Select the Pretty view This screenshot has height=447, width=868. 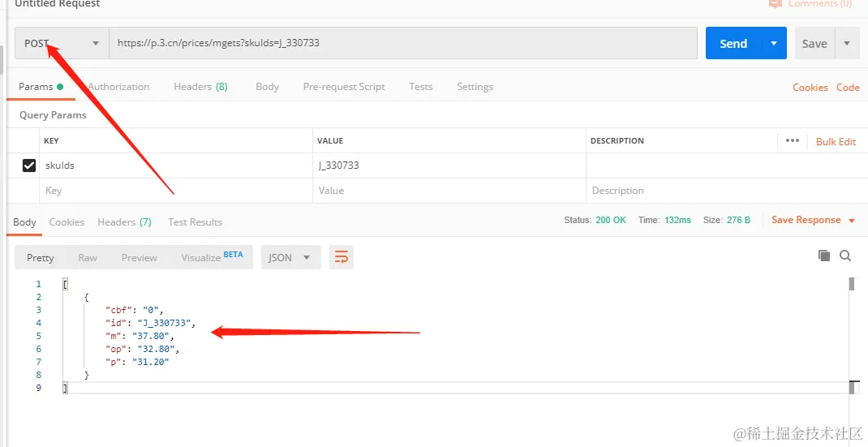[x=41, y=257]
